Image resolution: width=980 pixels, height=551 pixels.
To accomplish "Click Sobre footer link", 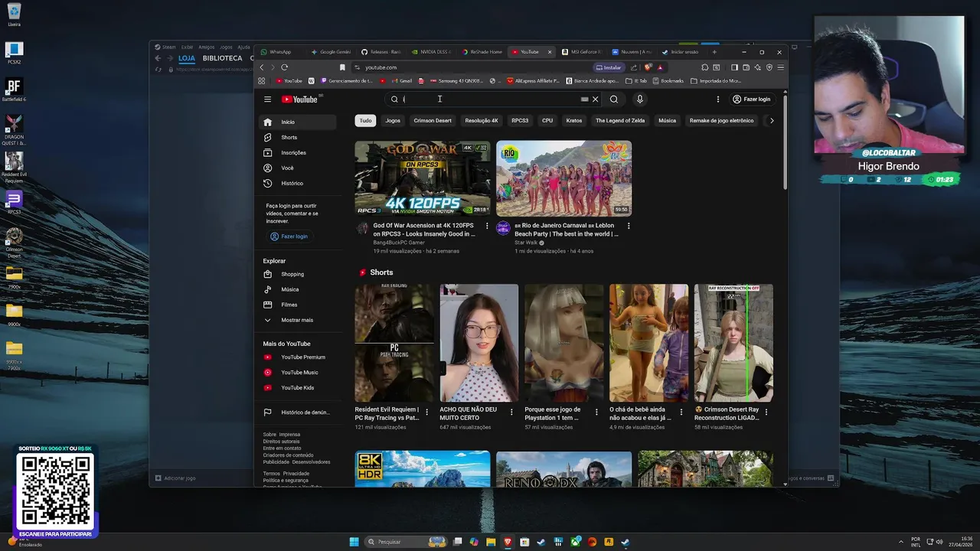I will 269,435.
